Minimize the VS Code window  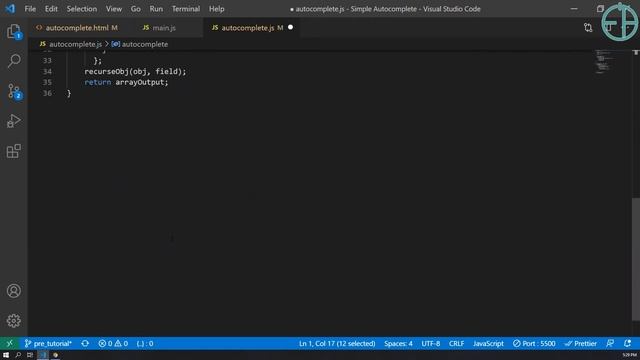(x=574, y=9)
